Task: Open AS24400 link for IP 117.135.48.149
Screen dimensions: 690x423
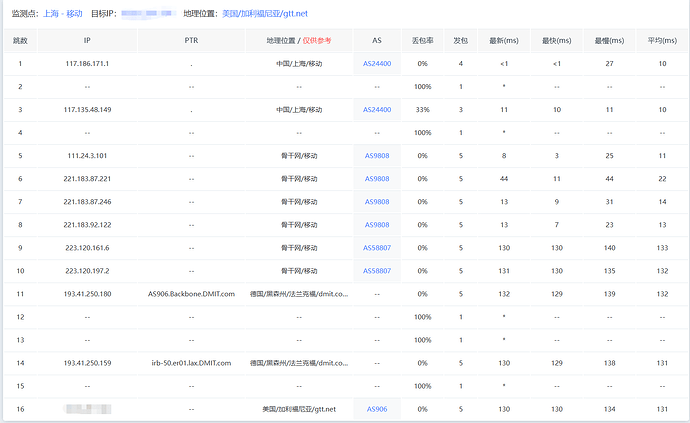Action: click(377, 110)
